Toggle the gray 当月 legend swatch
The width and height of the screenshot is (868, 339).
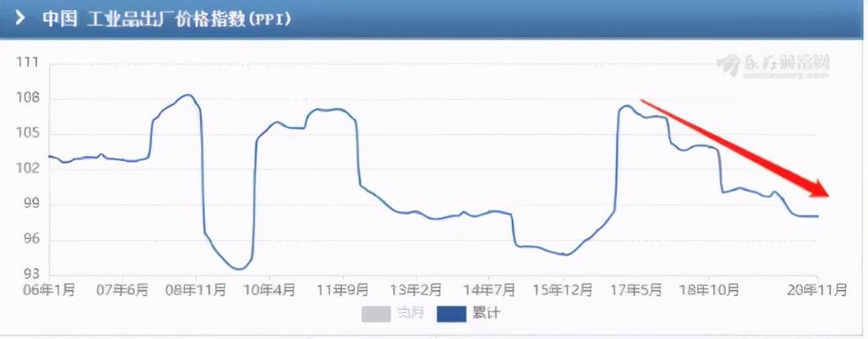pyautogui.click(x=376, y=314)
